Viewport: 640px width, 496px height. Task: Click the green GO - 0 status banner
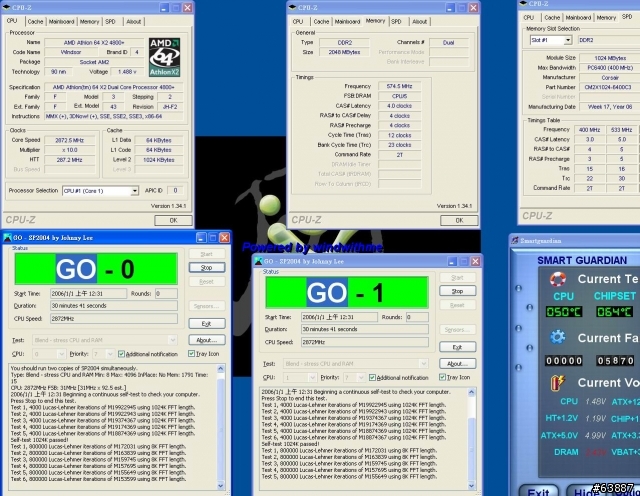click(x=96, y=269)
